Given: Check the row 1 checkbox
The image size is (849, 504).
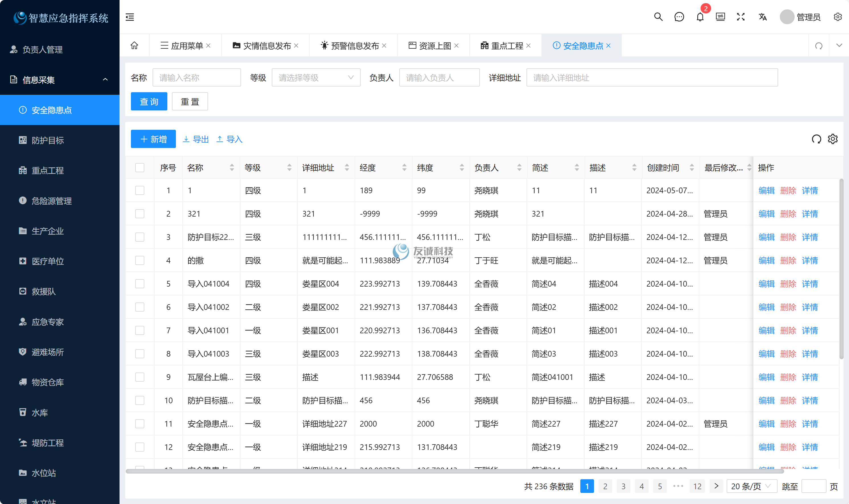Looking at the screenshot, I should [139, 190].
